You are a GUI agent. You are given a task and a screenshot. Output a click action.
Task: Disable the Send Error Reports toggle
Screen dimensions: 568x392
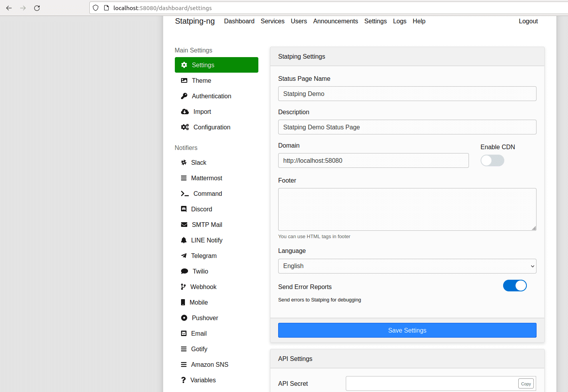(x=514, y=286)
